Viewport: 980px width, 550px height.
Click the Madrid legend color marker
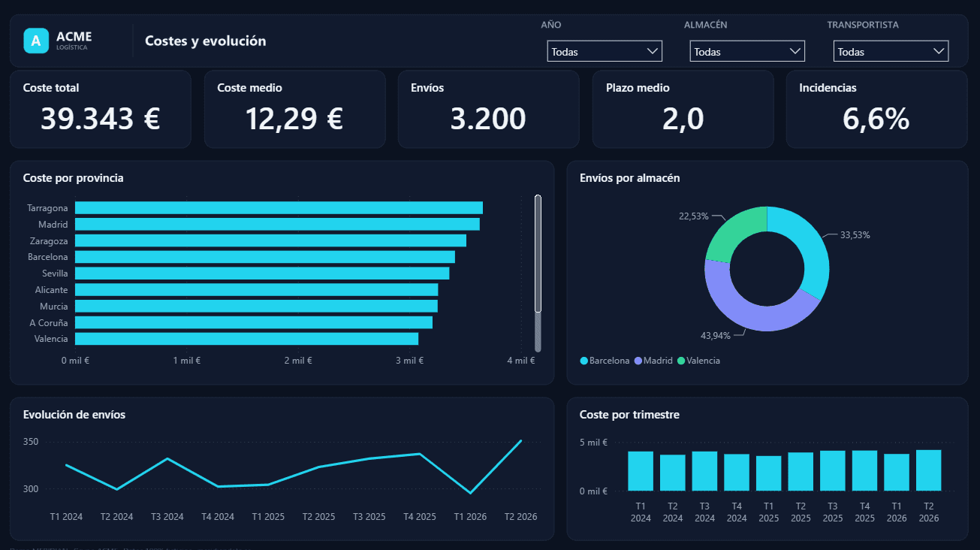(x=638, y=361)
